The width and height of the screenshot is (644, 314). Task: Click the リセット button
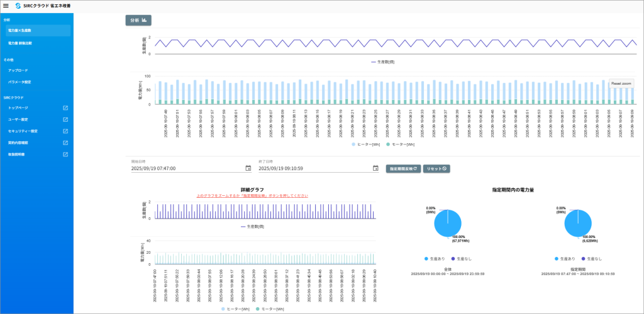point(436,168)
